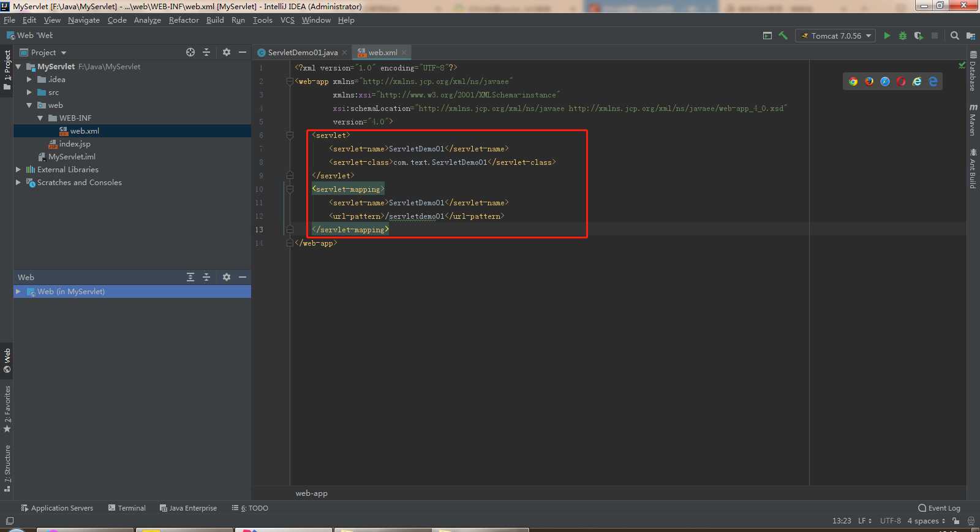Screen dimensions: 980x532
Task: Open the File menu
Action: click(x=9, y=20)
